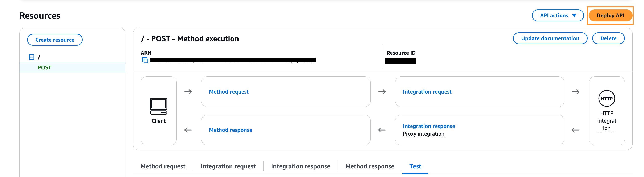Select the root slash resource

point(39,57)
